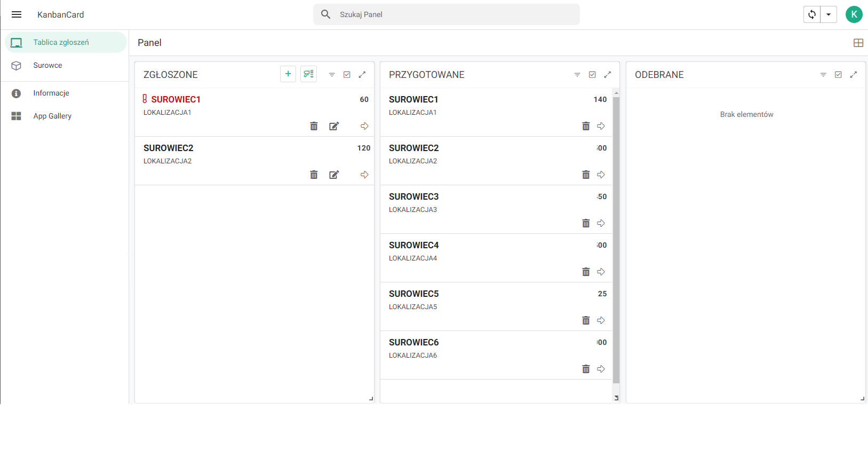Viewport: 868px width, 473px height.
Task: Click the refresh sync icon in header
Action: tap(812, 14)
